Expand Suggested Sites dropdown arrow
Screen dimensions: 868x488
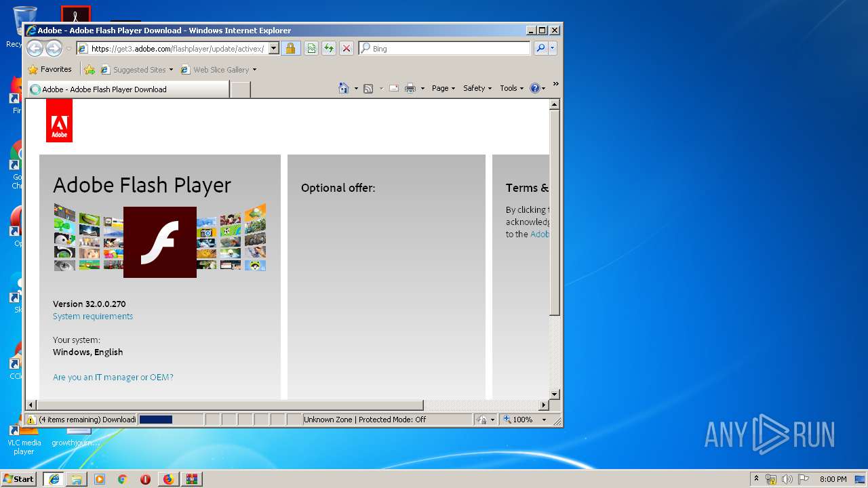[171, 69]
